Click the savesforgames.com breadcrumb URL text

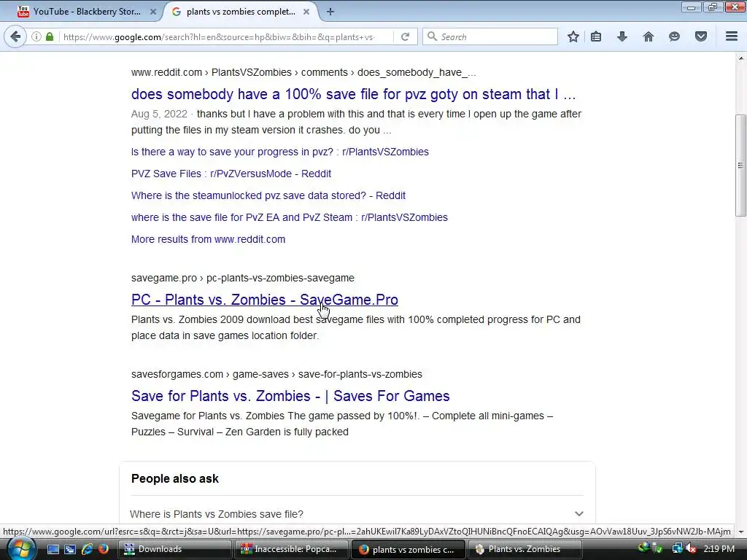[276, 374]
